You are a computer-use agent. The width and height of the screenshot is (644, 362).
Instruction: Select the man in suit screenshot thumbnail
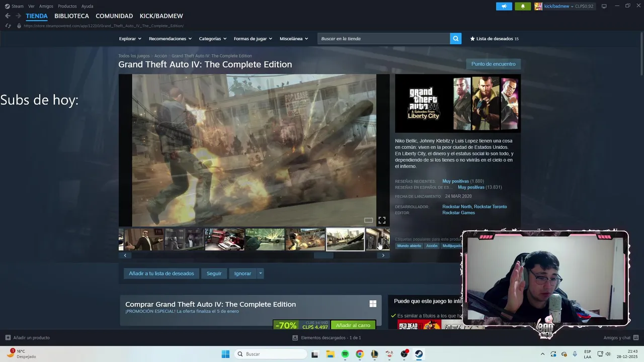click(x=144, y=239)
